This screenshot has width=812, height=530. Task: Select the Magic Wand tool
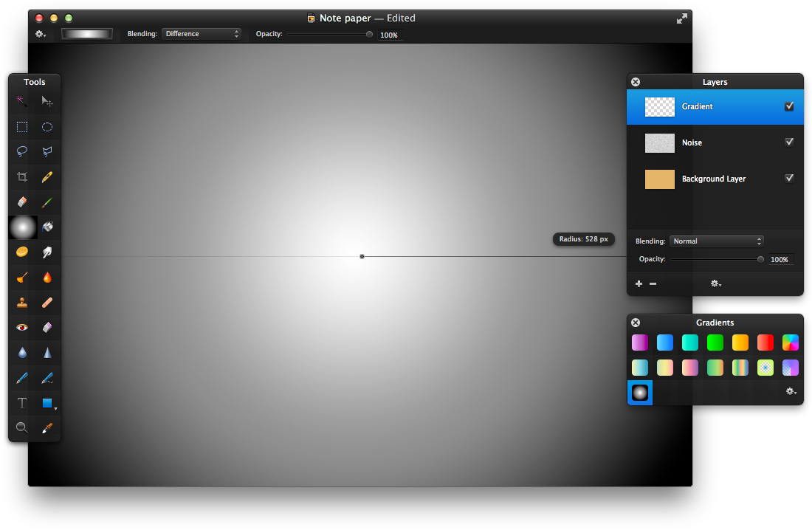click(22, 102)
